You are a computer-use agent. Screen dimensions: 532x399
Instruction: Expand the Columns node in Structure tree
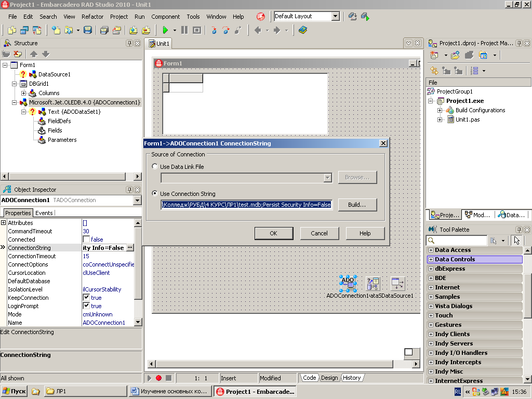[23, 93]
